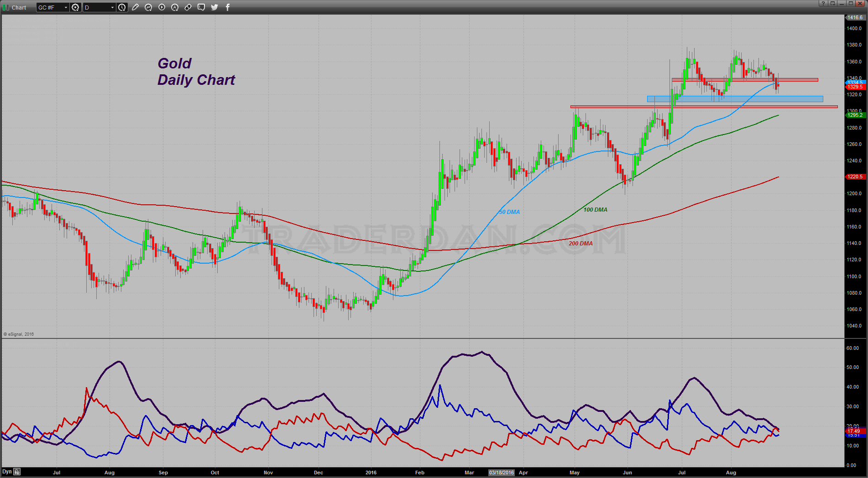Open the time template clock menu
The width and height of the screenshot is (868, 478).
[x=122, y=7]
